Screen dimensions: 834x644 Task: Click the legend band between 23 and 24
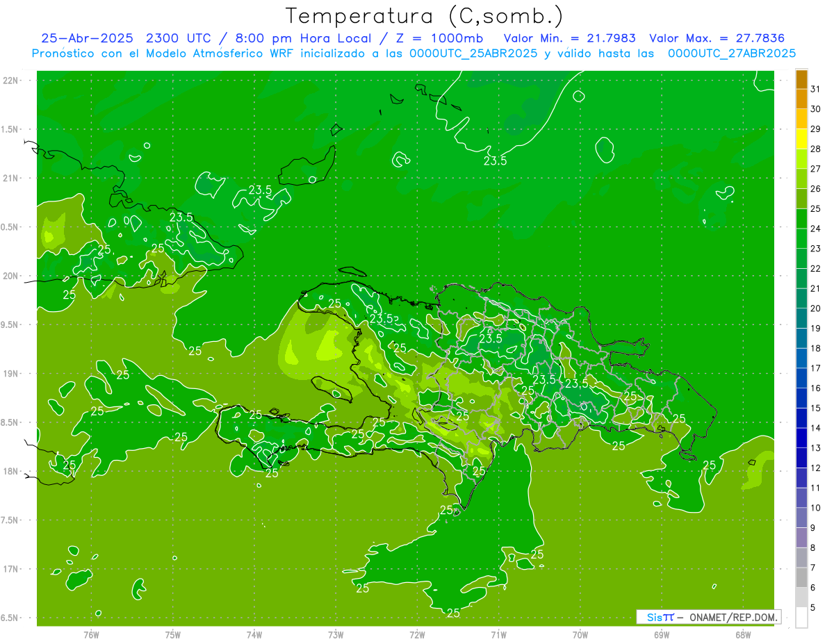tap(801, 238)
